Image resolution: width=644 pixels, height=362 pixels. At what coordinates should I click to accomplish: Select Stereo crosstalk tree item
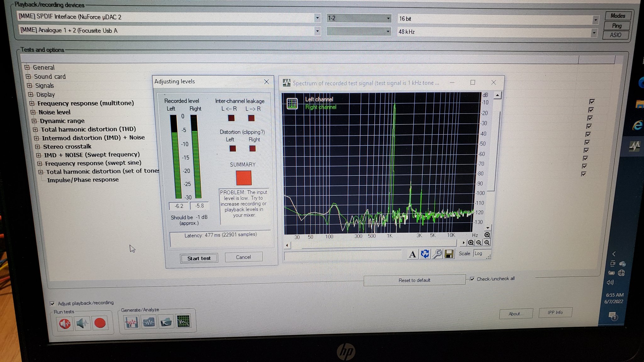point(67,146)
